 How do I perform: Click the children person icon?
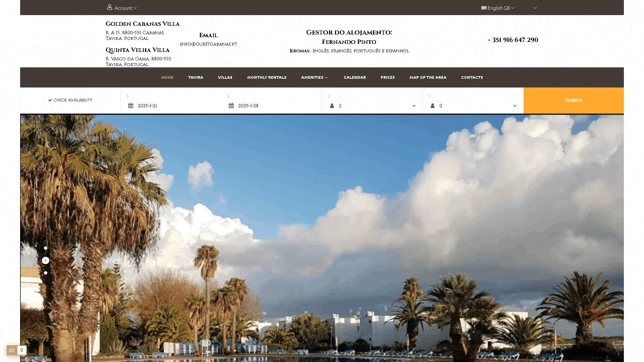(x=432, y=106)
